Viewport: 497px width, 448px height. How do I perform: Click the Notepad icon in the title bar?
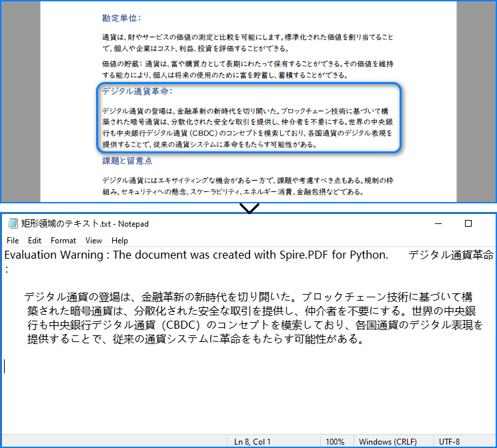[13, 223]
